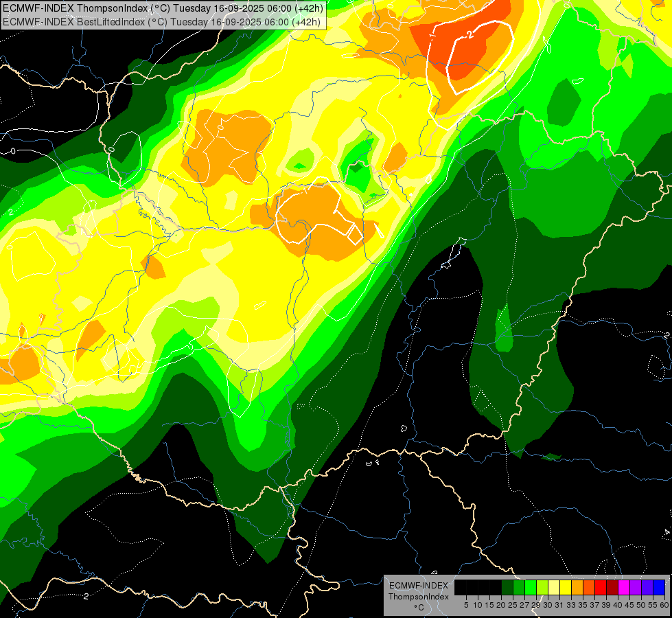Click legend tick value 33
The height and width of the screenshot is (618, 672).
tap(571, 605)
